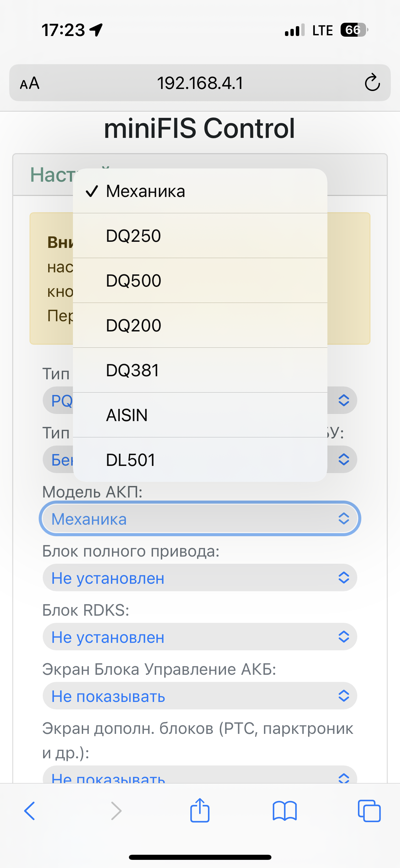Select AISIN gearbox option

[200, 415]
